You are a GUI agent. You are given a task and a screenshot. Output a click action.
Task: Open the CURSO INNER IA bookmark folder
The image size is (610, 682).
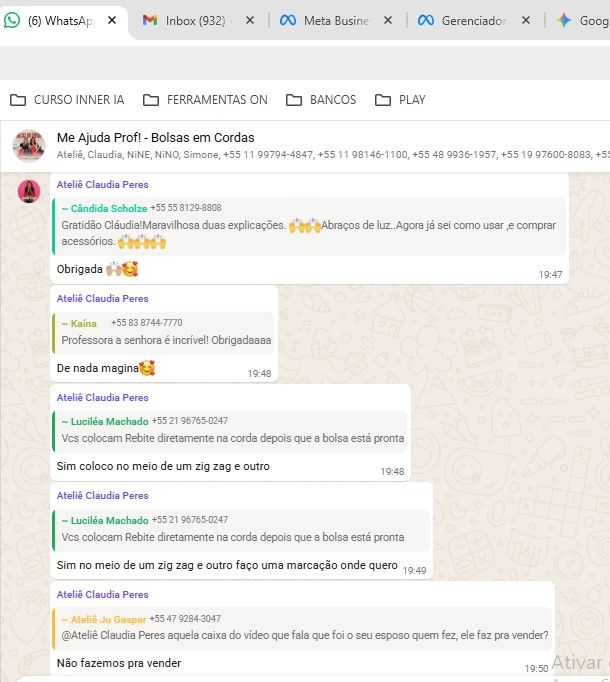(x=67, y=100)
